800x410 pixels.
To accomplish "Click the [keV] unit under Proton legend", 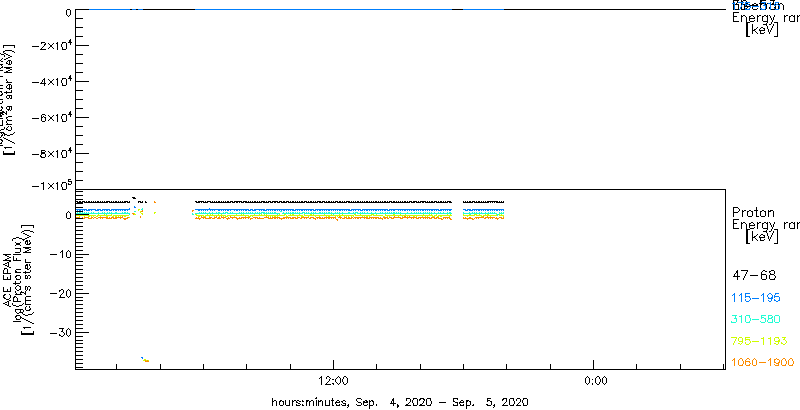I will (x=762, y=237).
